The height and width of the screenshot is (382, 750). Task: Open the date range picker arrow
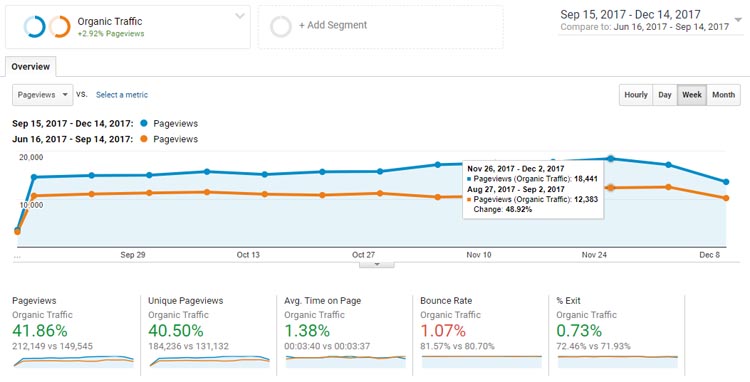coord(739,20)
